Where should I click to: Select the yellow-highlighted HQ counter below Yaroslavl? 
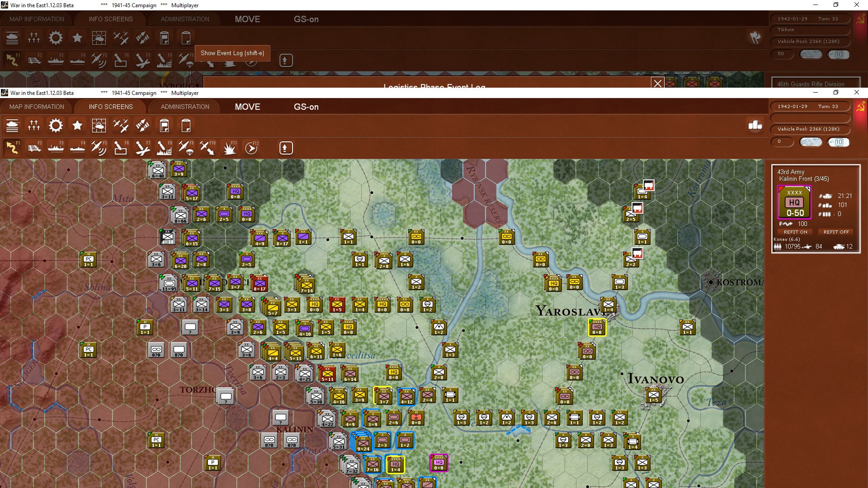click(x=597, y=327)
